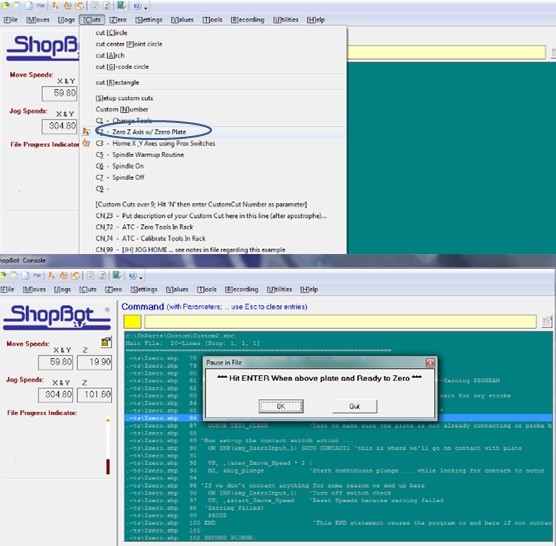Open [T]ools menu in Pause-dialog window
This screenshot has width=556, height=546.
coord(206,289)
